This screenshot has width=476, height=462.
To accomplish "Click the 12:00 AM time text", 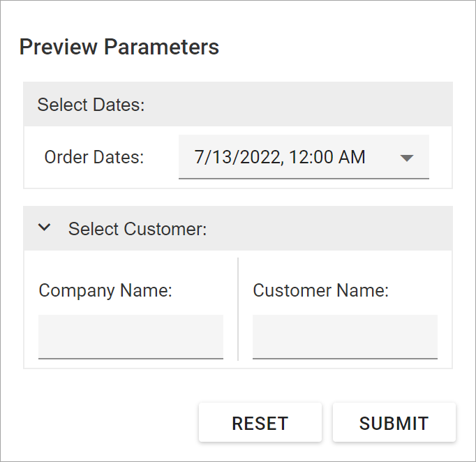I will (327, 157).
